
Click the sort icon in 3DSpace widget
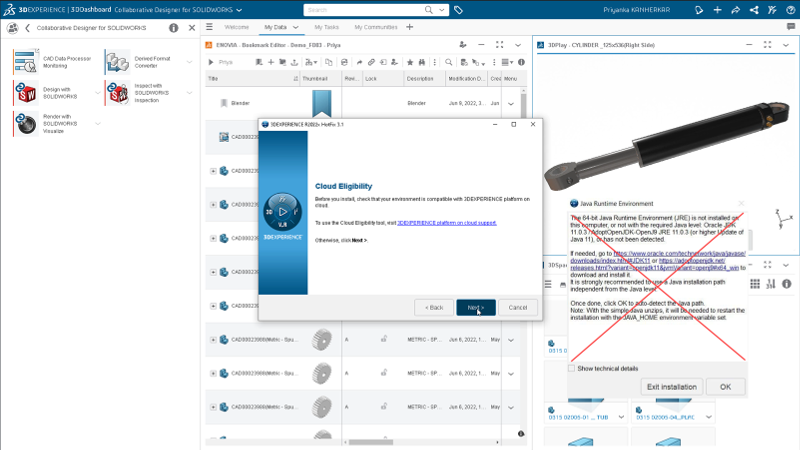tap(770, 284)
